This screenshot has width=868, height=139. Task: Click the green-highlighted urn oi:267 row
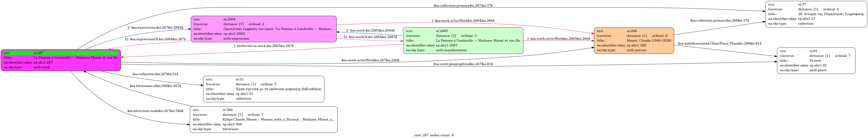[x=61, y=53]
